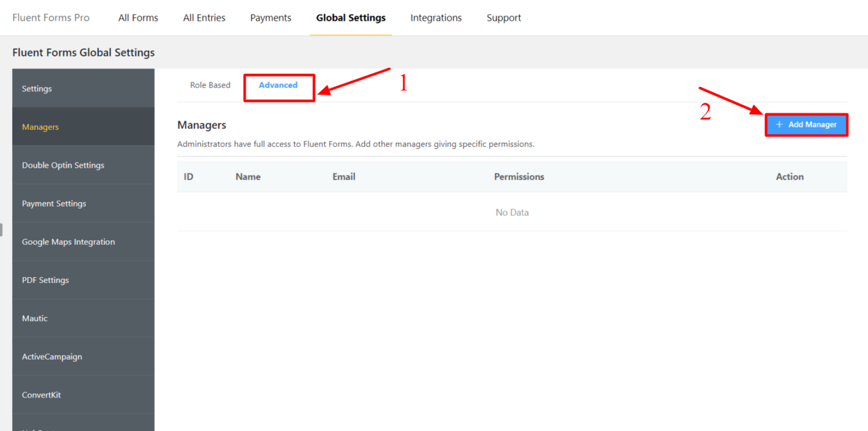Click the Add Manager button
Image resolution: width=868 pixels, height=431 pixels.
806,124
